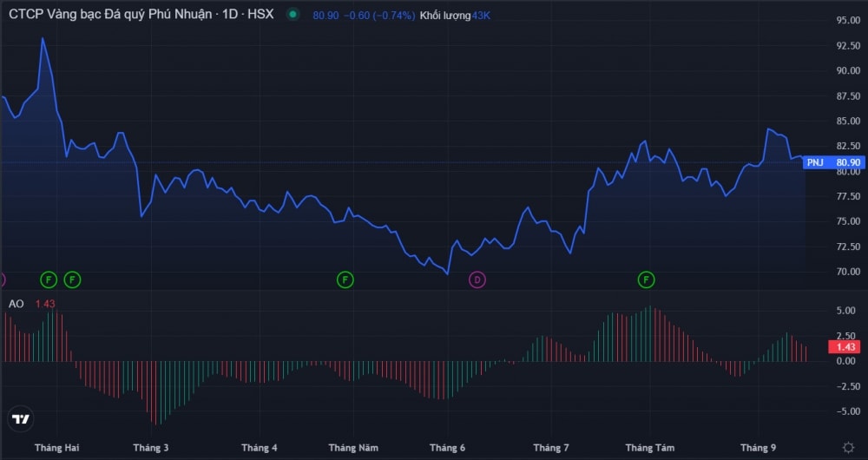Click the Tháng Tám time axis label

click(x=650, y=447)
